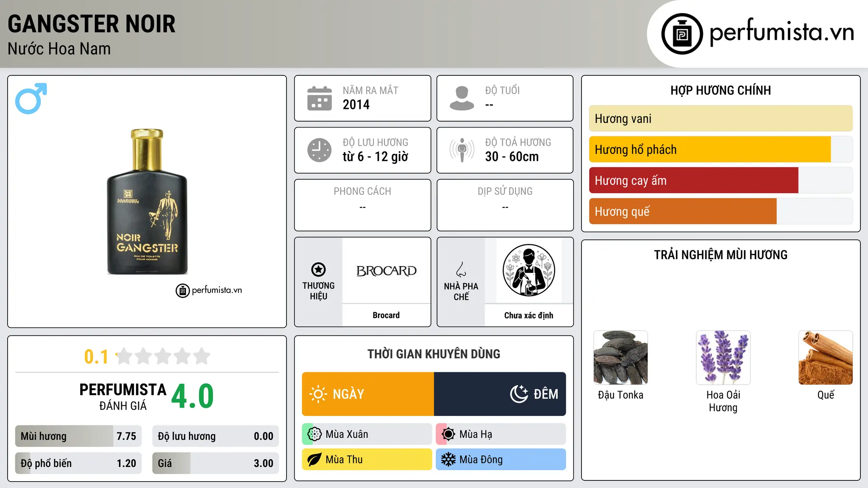Click the Hương hổ phách accord bar

[721, 150]
